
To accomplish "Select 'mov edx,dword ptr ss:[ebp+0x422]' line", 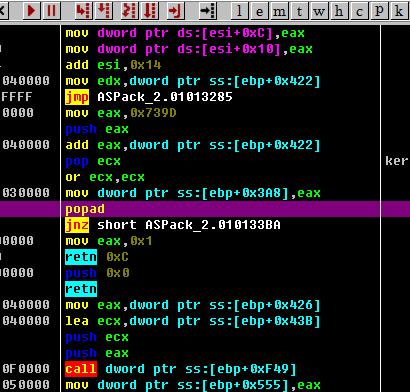I will [x=193, y=81].
